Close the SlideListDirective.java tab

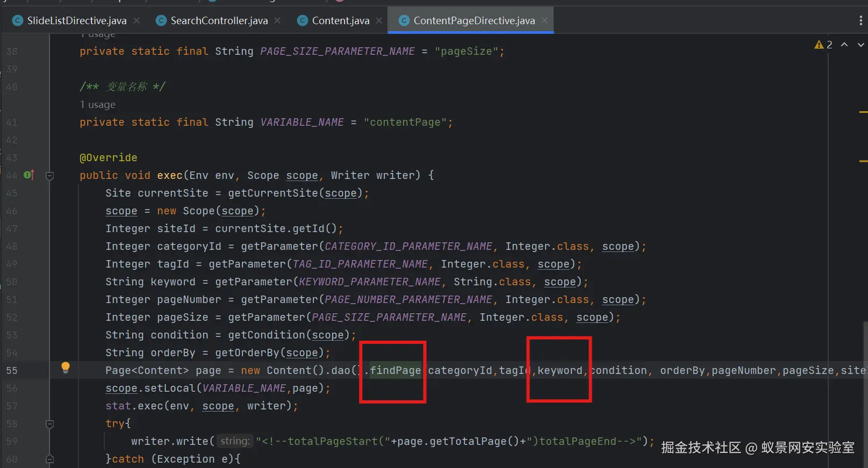pos(137,20)
